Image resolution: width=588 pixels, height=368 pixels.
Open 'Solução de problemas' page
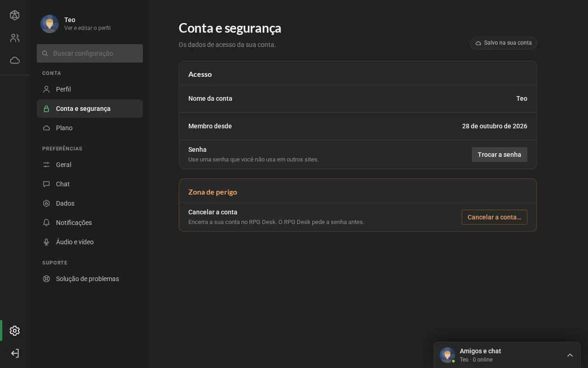coord(90,279)
